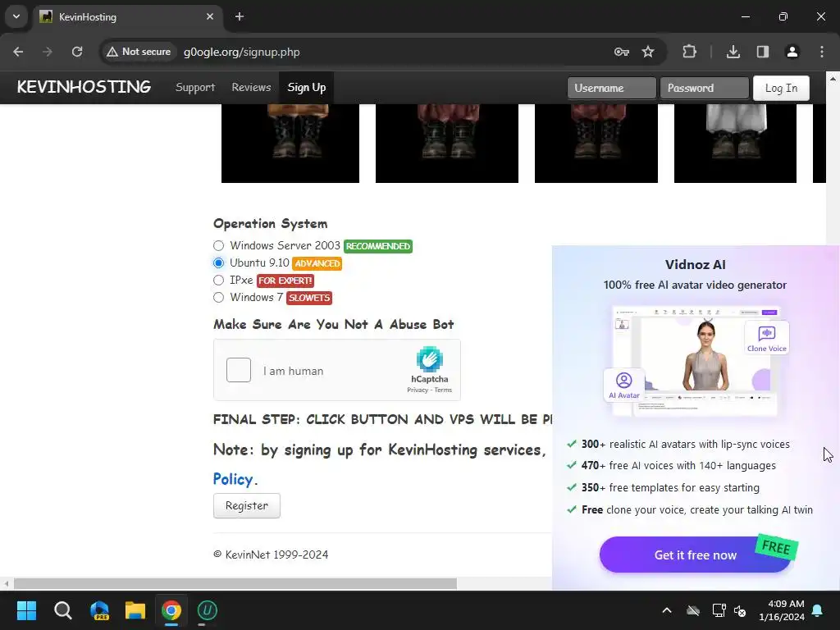Click the muted volume tray icon

click(x=741, y=610)
